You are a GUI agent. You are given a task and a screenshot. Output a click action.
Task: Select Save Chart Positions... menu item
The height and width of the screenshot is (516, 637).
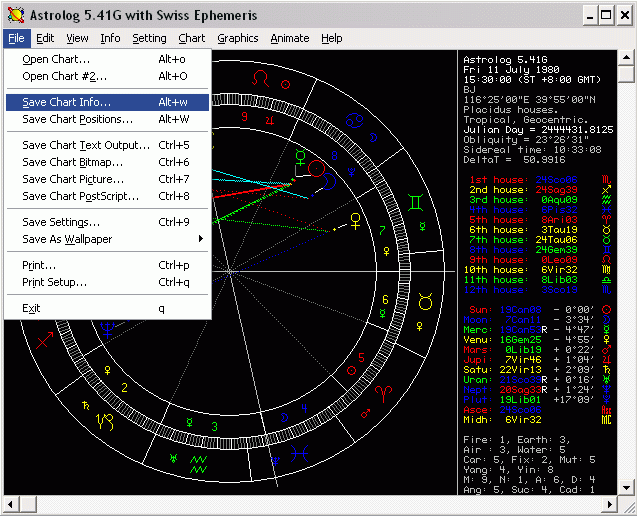point(108,119)
